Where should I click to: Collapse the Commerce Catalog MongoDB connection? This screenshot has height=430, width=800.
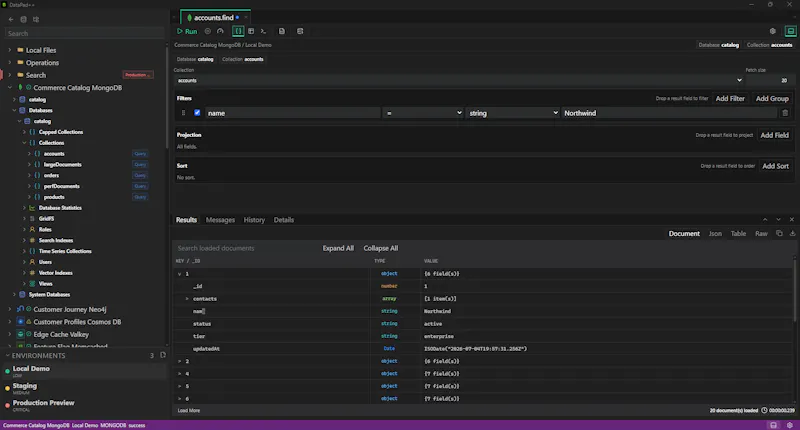pyautogui.click(x=9, y=87)
